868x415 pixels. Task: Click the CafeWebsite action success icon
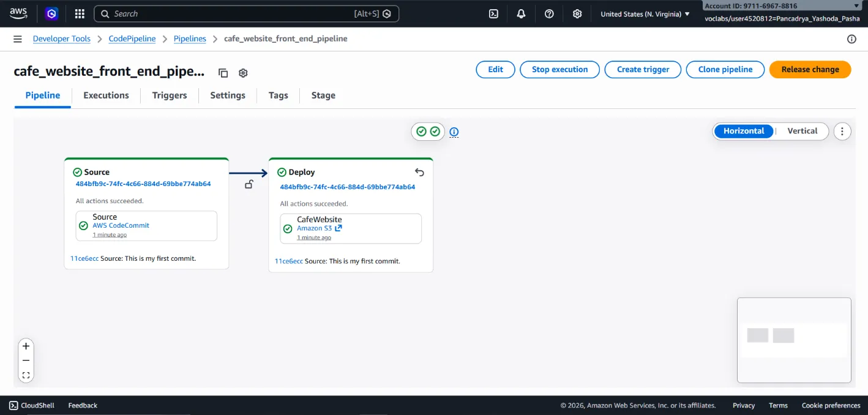(x=288, y=229)
